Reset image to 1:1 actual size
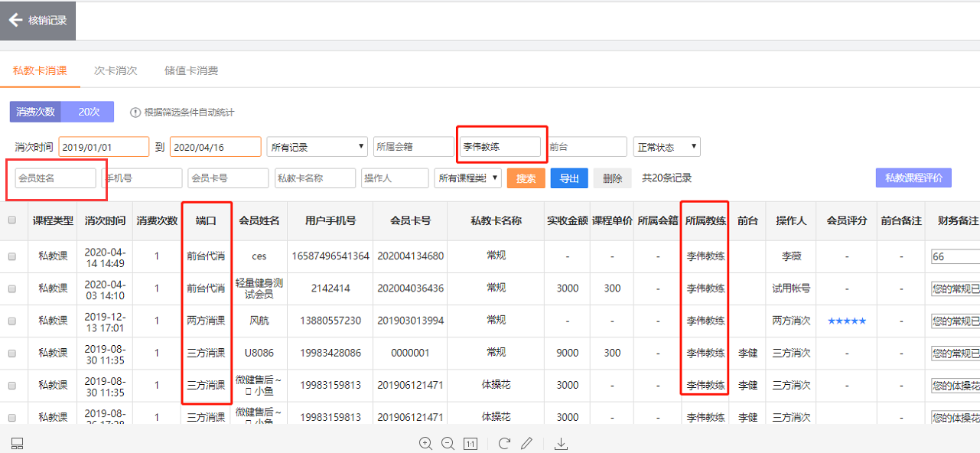 (470, 443)
